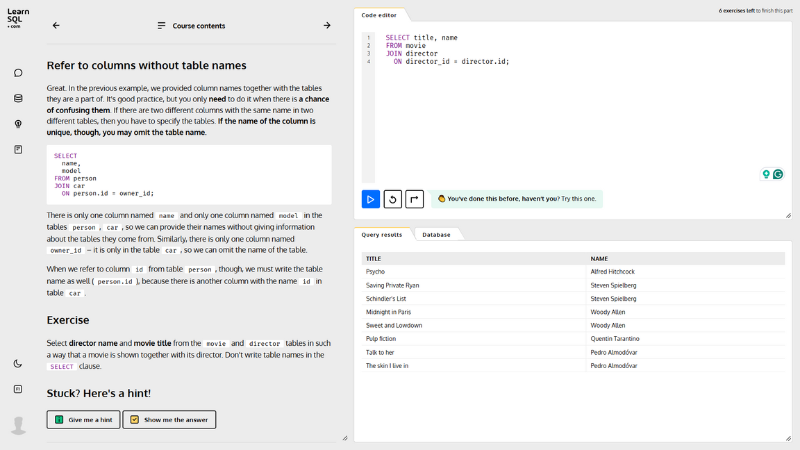Click the LearnSQL.com logo
The height and width of the screenshot is (450, 800).
[x=18, y=18]
